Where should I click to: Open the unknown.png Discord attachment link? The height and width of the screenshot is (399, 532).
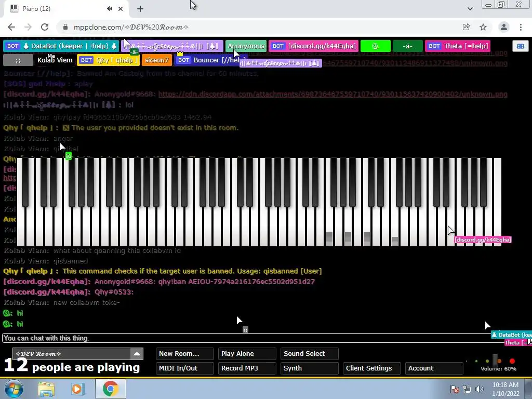pos(332,94)
